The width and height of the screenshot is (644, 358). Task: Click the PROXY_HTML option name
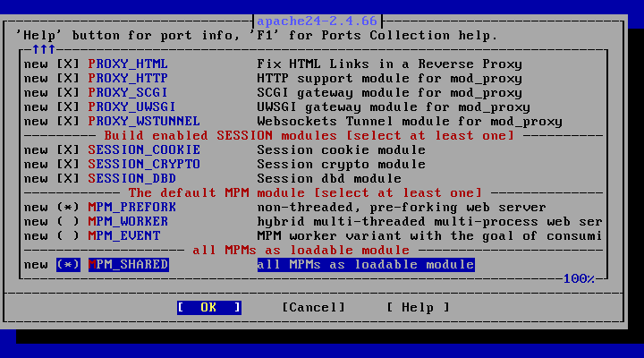[x=128, y=64]
